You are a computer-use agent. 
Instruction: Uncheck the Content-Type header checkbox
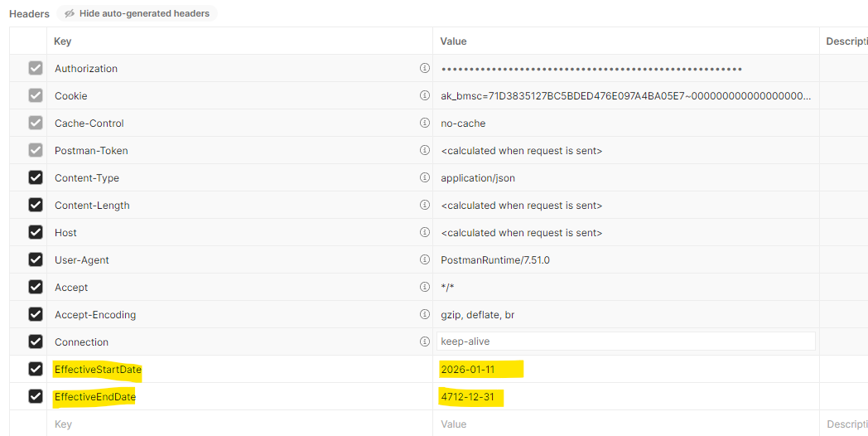pos(36,177)
